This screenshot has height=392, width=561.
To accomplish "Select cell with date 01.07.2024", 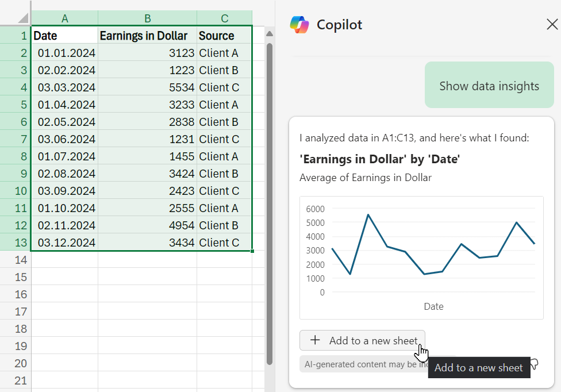I will coord(64,156).
